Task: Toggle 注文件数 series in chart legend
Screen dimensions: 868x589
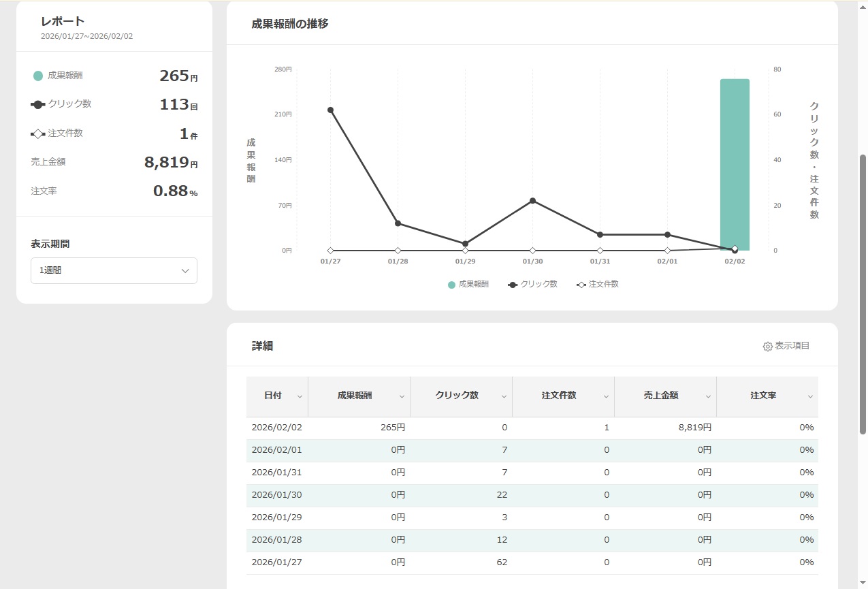Action: [597, 285]
